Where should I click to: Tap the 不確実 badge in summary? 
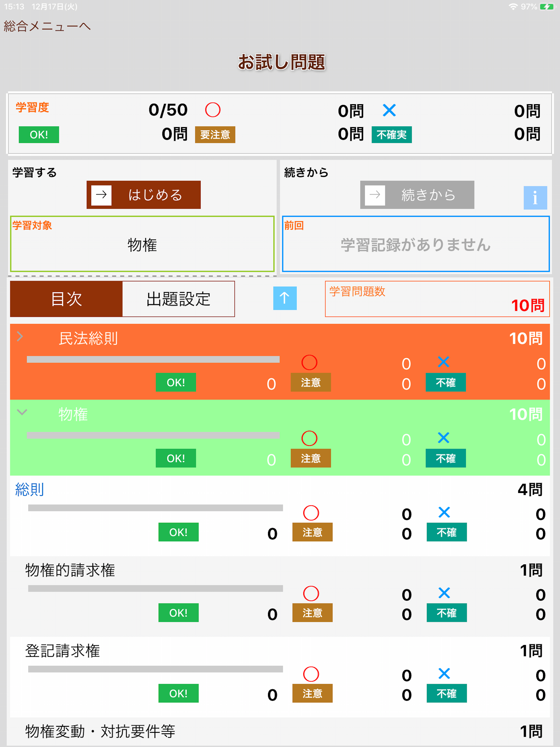392,135
